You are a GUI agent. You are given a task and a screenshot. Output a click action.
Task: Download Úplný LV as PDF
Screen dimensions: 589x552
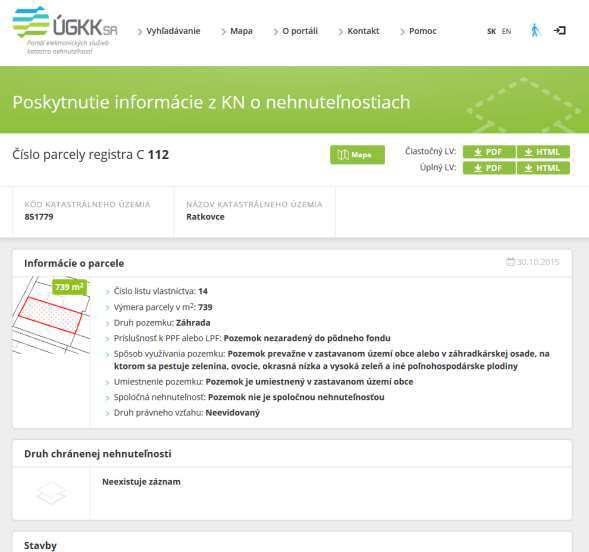click(489, 168)
